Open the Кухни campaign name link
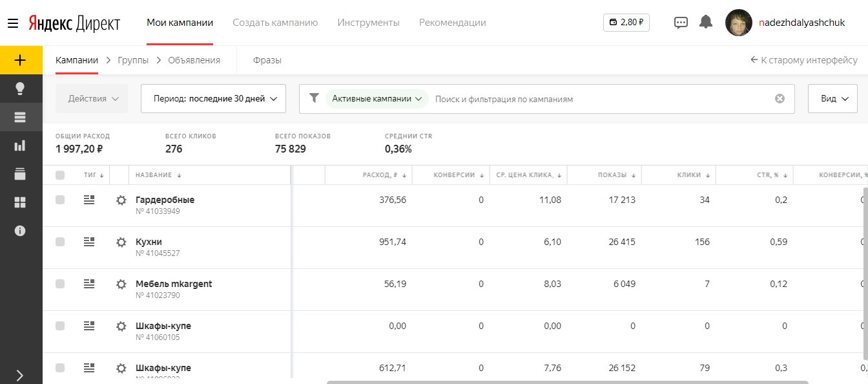868x384 pixels. tap(149, 242)
